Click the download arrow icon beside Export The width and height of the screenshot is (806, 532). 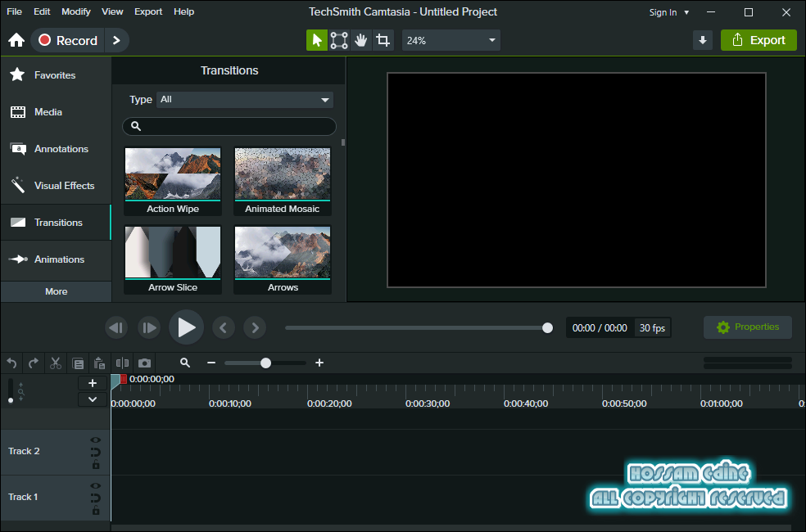[x=702, y=40]
